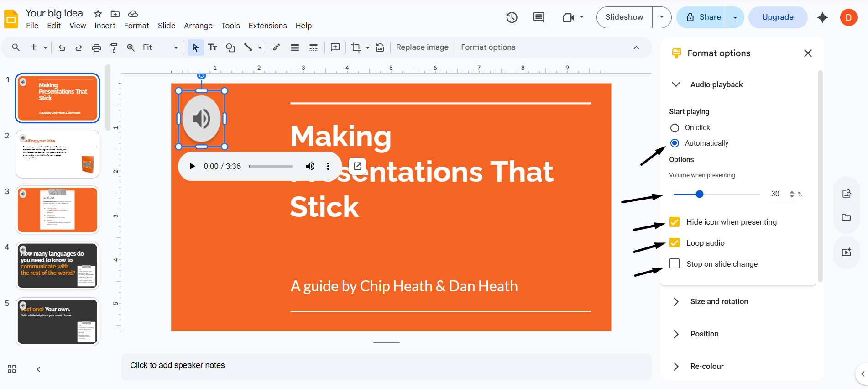Star the presentation title

point(98,14)
